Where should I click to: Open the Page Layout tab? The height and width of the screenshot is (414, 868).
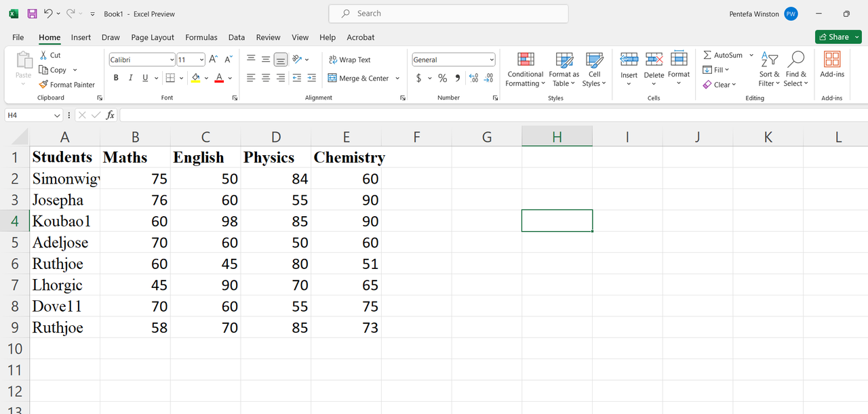click(153, 37)
